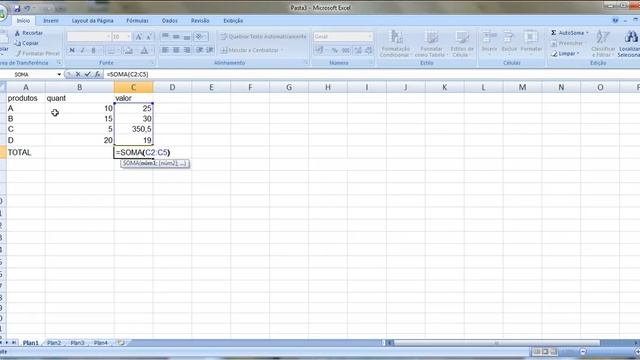Decrease font size with the small A icon
Viewport: 640px width, 360px height.
point(149,37)
